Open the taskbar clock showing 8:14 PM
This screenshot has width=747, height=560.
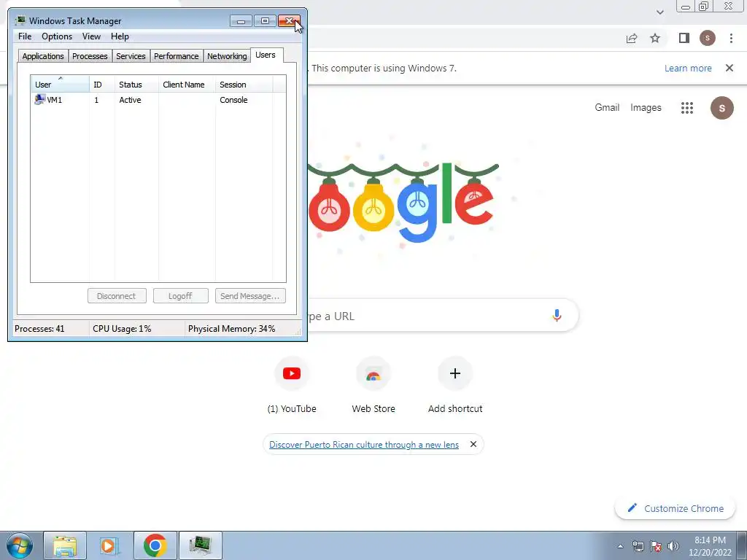coord(710,546)
